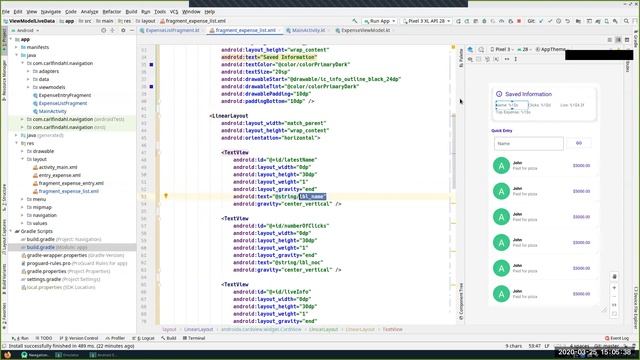Open the Run App configuration dropdown
Viewport: 640px width, 360px height.
(380, 21)
